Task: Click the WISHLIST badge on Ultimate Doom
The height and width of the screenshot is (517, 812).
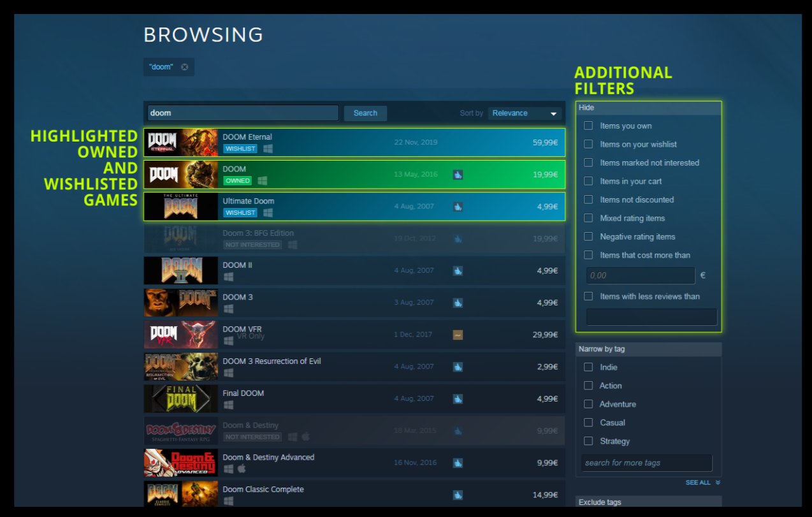Action: (x=240, y=212)
